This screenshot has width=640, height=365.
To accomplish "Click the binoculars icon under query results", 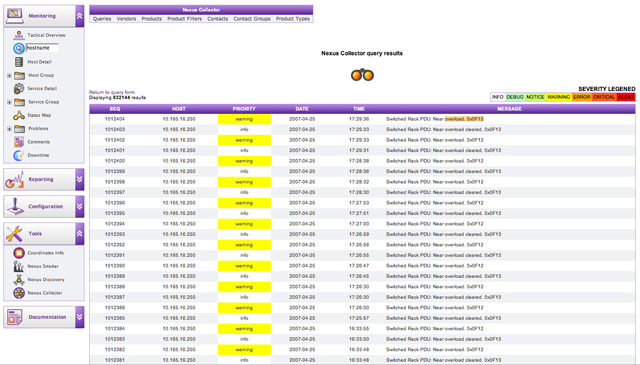I will click(x=362, y=75).
